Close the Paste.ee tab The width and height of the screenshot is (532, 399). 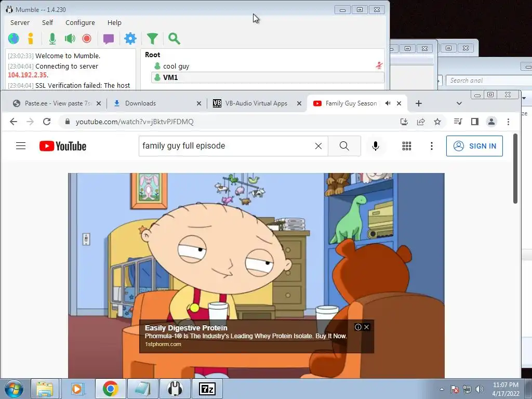click(99, 103)
